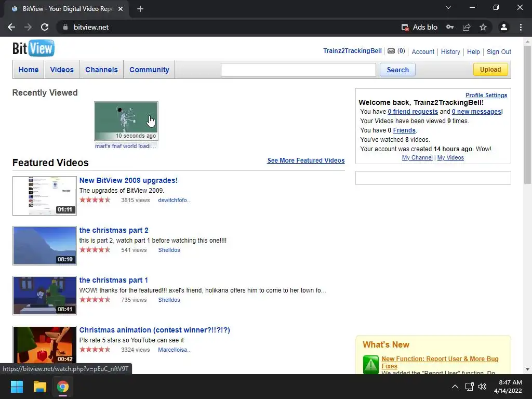Viewport: 532px width, 399px height.
Task: Click the search input field
Action: tap(298, 70)
